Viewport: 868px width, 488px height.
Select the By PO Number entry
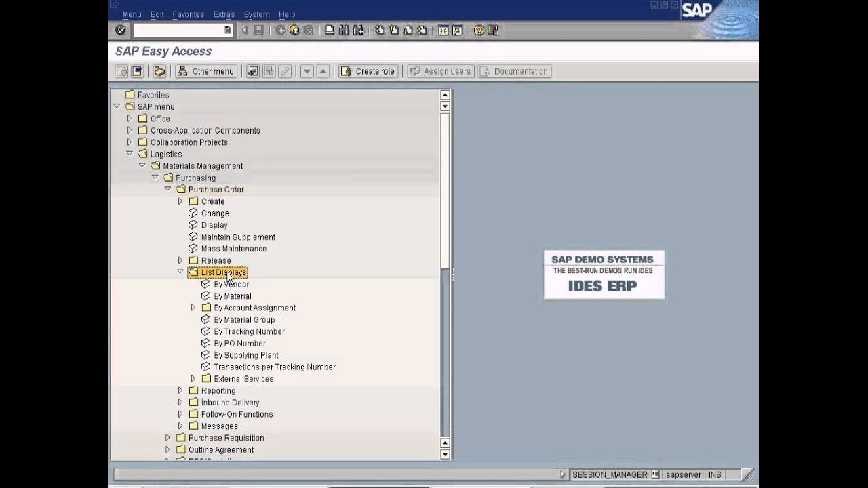(x=239, y=343)
